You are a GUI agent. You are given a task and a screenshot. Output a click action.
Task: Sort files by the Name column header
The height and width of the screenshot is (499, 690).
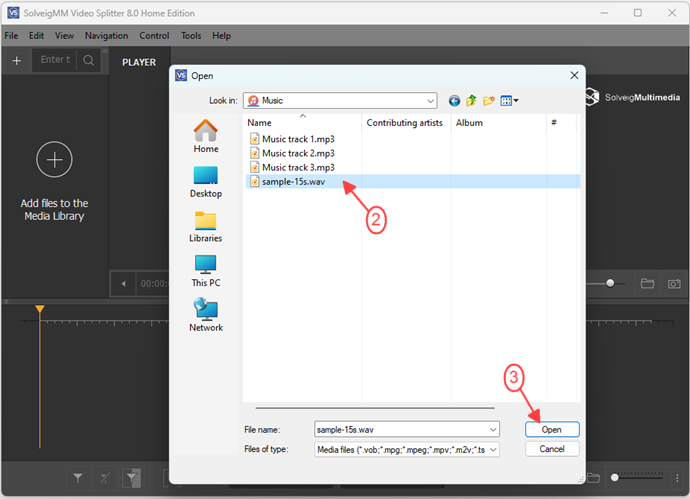(302, 123)
